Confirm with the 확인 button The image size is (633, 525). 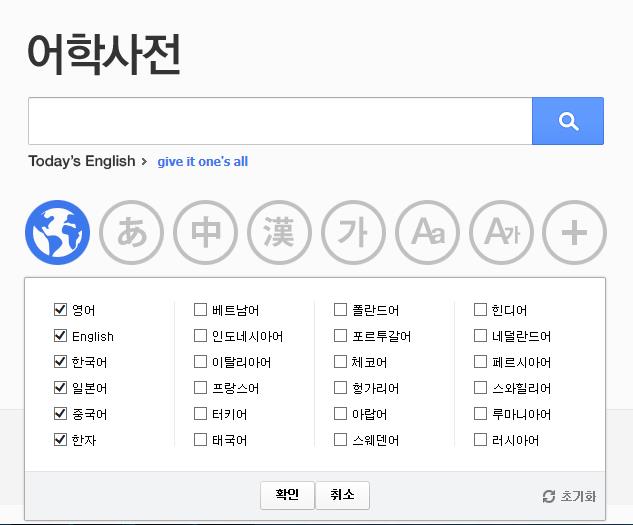click(287, 495)
